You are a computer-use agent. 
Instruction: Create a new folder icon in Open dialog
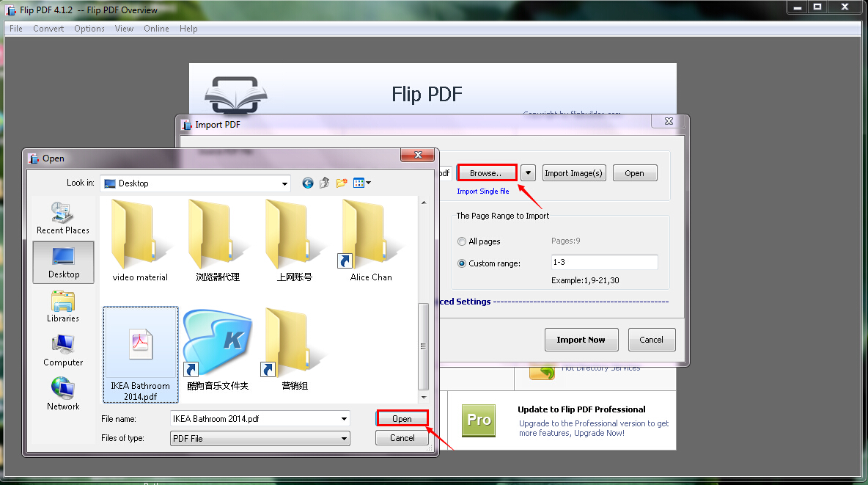point(342,183)
